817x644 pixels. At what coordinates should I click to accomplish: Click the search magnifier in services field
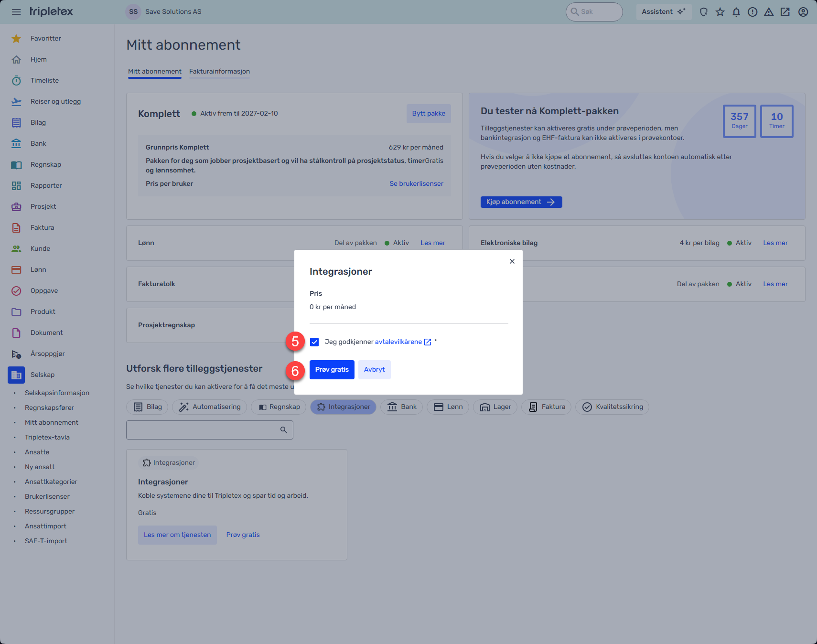(x=283, y=430)
